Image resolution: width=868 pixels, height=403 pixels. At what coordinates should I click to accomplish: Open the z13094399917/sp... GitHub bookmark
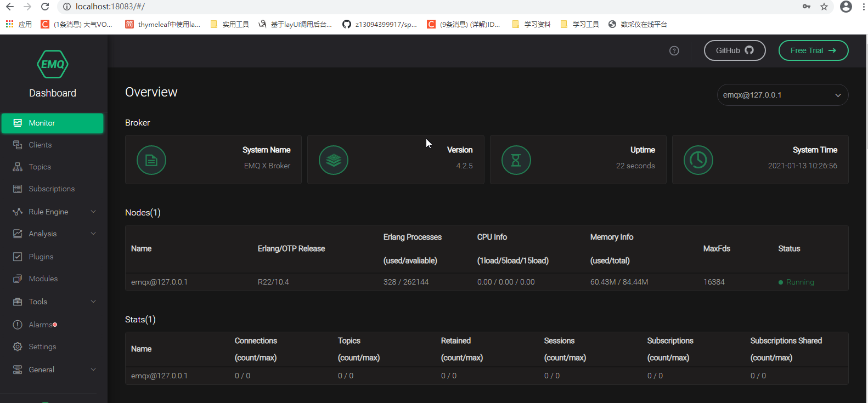pyautogui.click(x=380, y=24)
